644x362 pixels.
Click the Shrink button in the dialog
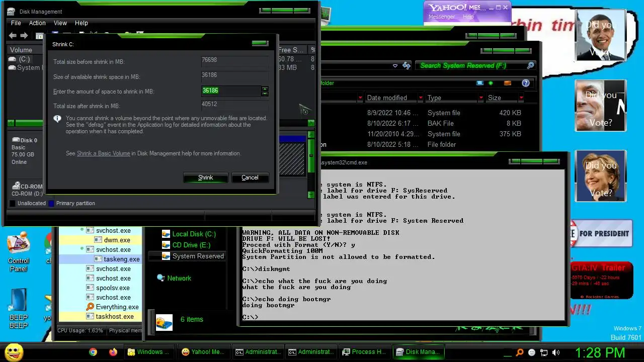(205, 177)
